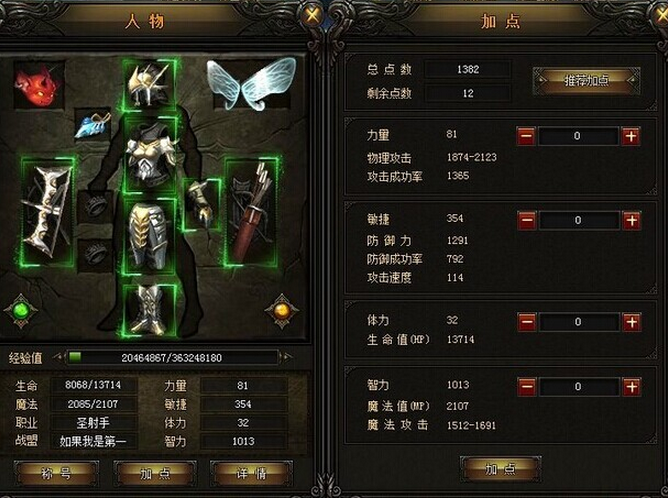Open the 详情 details tab

point(252,473)
